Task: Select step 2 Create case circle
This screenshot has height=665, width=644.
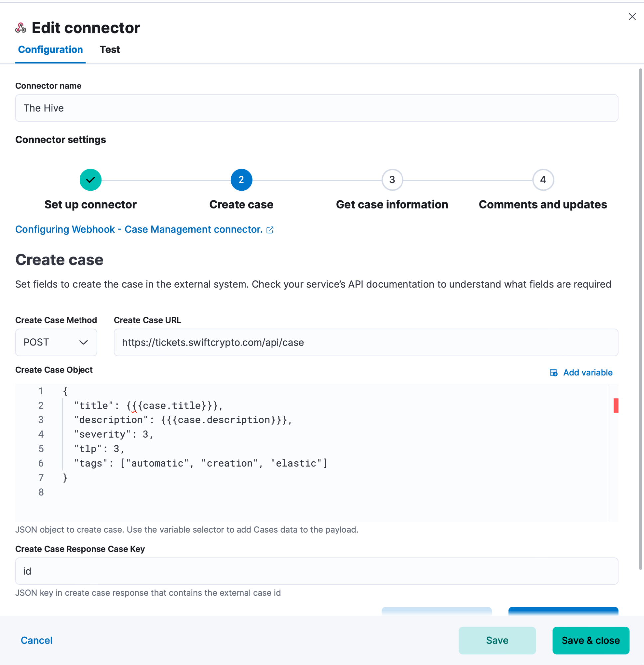Action: click(x=241, y=180)
